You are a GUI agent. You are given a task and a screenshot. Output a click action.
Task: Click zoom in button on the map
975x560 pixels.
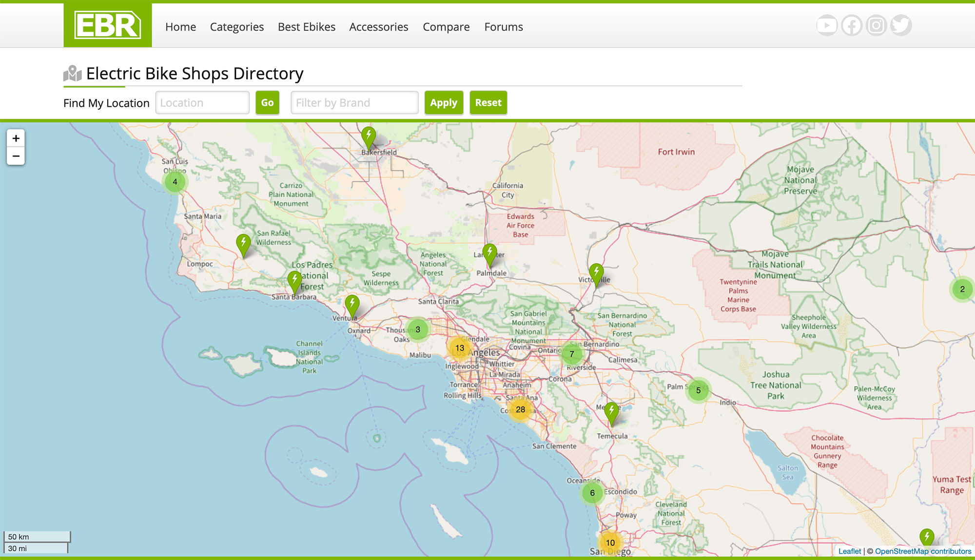coord(16,138)
